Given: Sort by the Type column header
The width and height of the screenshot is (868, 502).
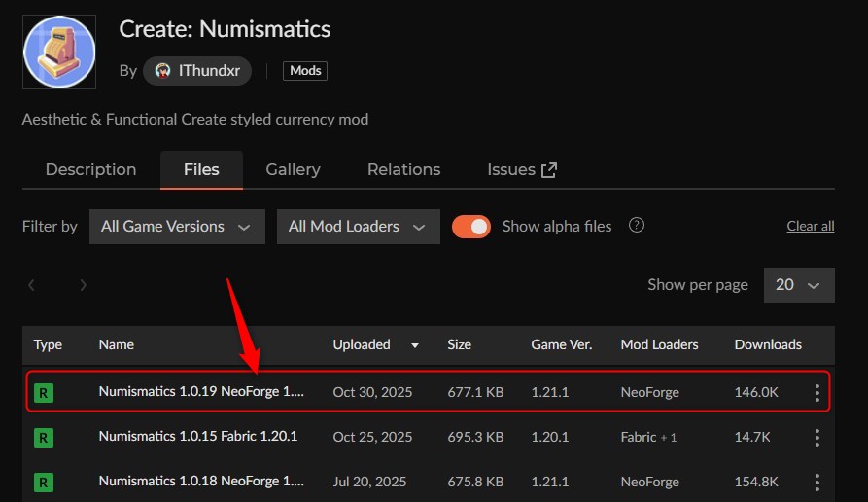Looking at the screenshot, I should pos(48,344).
